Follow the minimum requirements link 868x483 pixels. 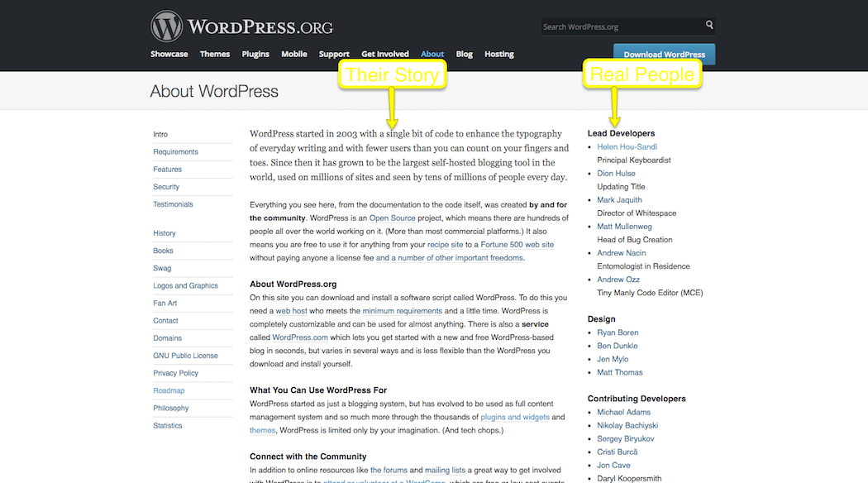pyautogui.click(x=403, y=311)
